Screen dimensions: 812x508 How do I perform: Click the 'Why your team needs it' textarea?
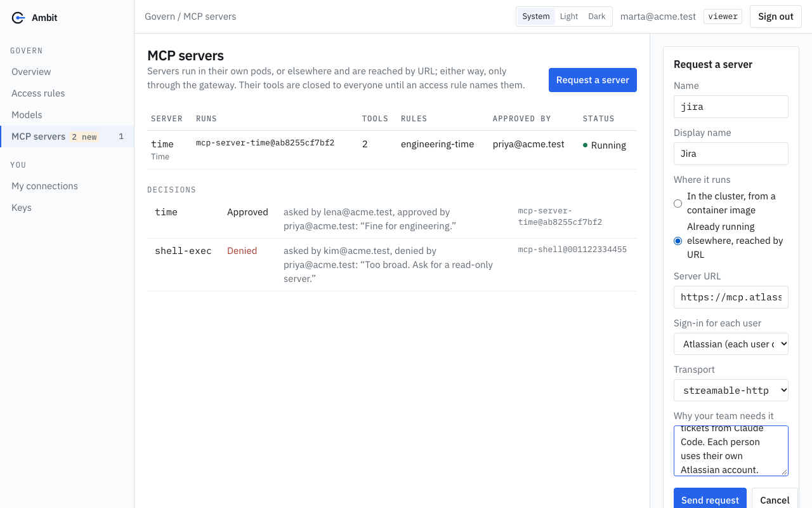(731, 450)
